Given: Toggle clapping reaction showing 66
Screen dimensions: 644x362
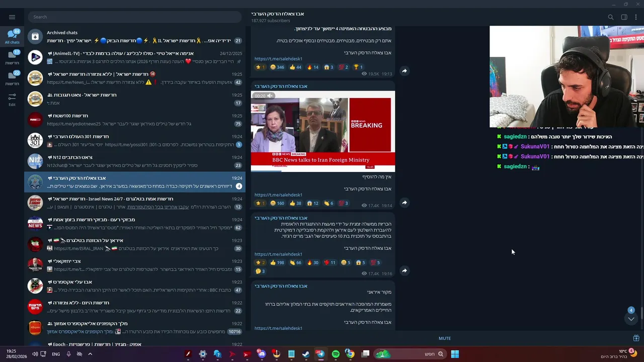Looking at the screenshot, I should (295, 262).
